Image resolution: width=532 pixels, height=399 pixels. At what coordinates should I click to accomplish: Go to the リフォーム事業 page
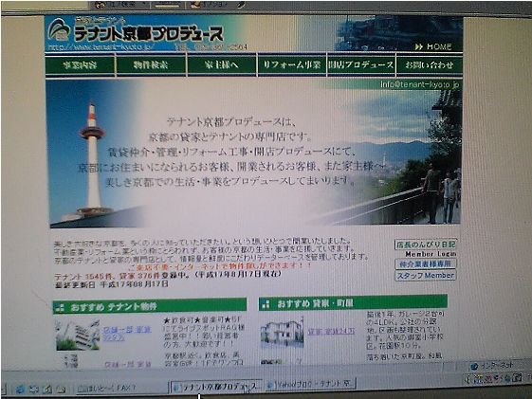[x=292, y=64]
